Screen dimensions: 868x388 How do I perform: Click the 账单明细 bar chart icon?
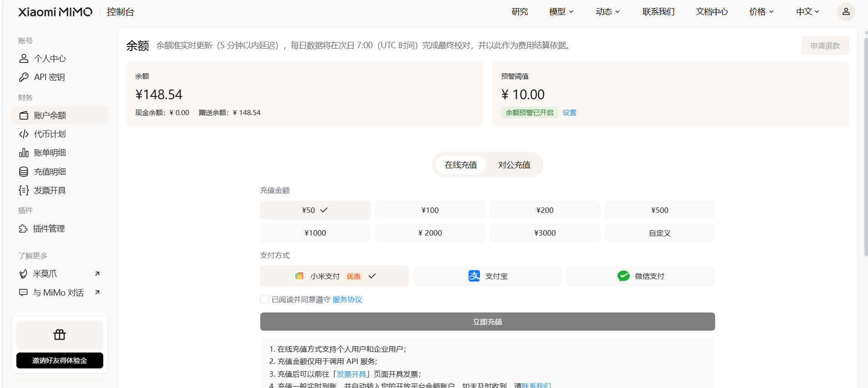pos(24,152)
